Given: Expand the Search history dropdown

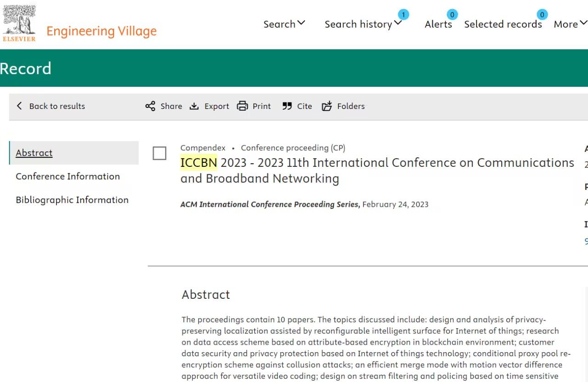Looking at the screenshot, I should (x=363, y=24).
